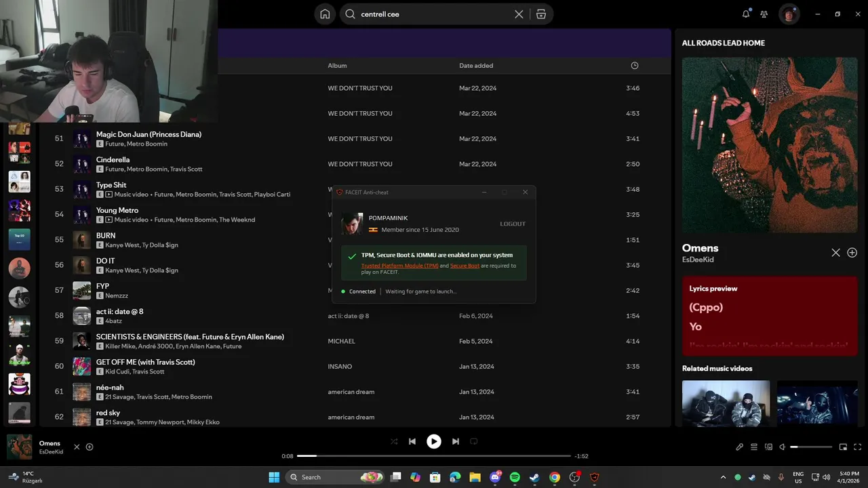Open the Browse icon in search bar
The height and width of the screenshot is (488, 868).
pos(540,14)
